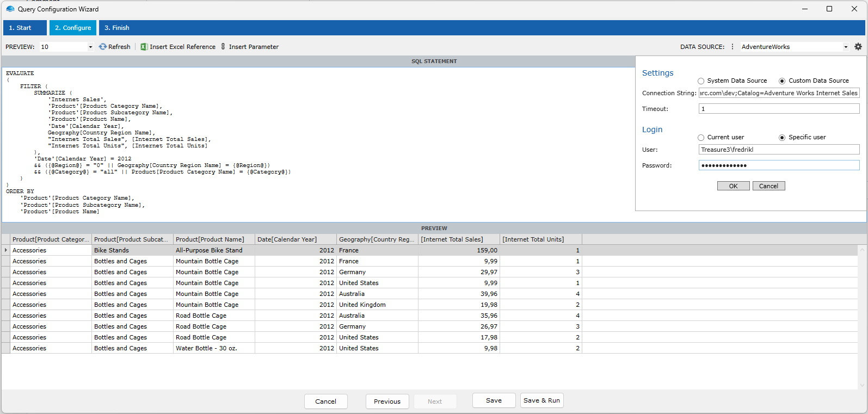Click the Product Subcategory column header
The width and height of the screenshot is (868, 414).
[x=133, y=239]
